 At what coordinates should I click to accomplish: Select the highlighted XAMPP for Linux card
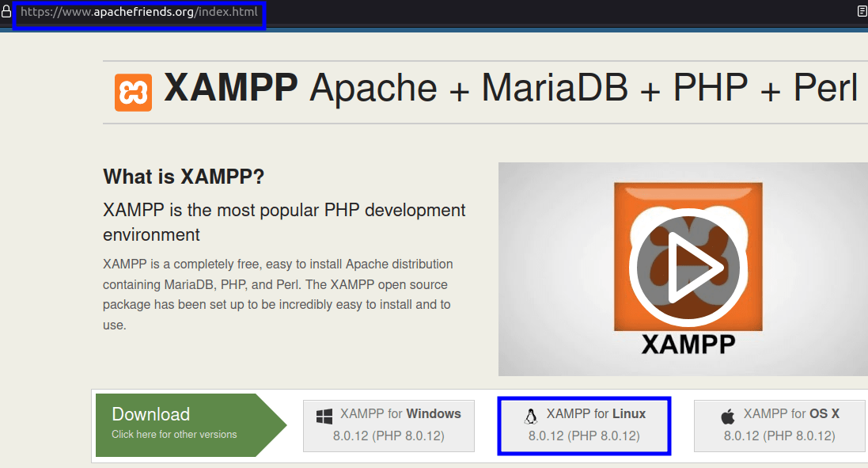point(584,424)
